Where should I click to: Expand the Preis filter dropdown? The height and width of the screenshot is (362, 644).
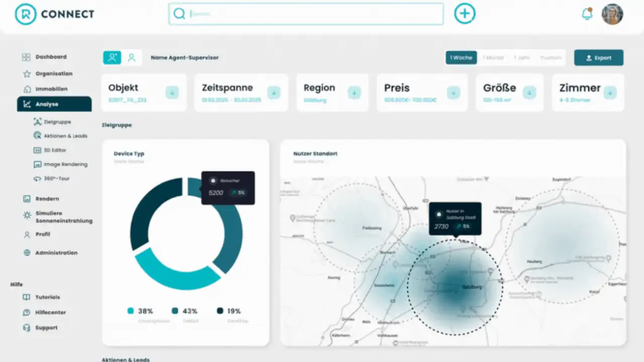[x=453, y=93]
